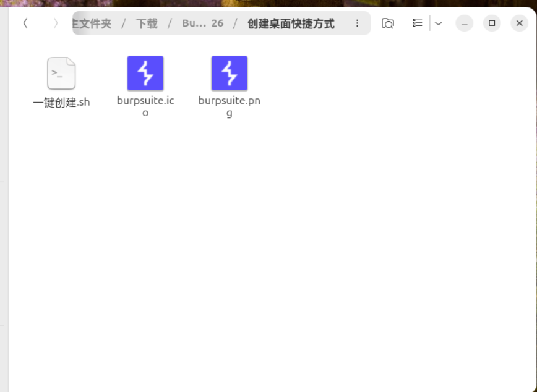Select the burpsuite.png image thumbnail

click(x=230, y=73)
